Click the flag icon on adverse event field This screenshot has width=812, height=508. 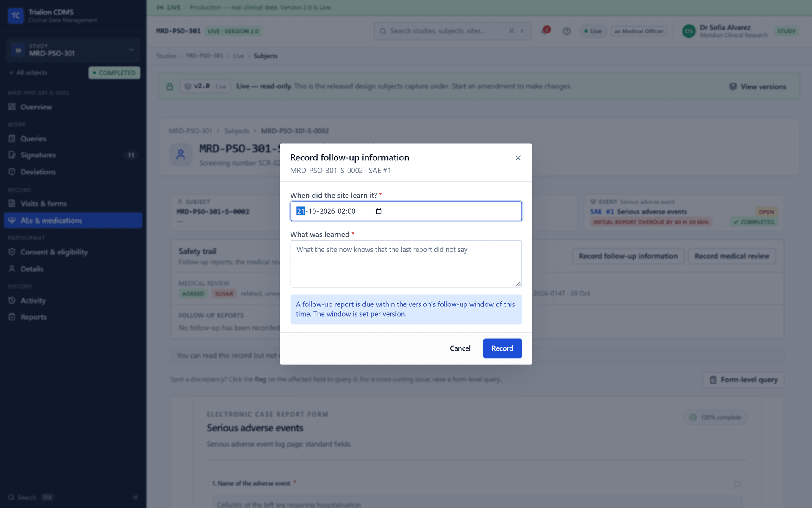(737, 484)
